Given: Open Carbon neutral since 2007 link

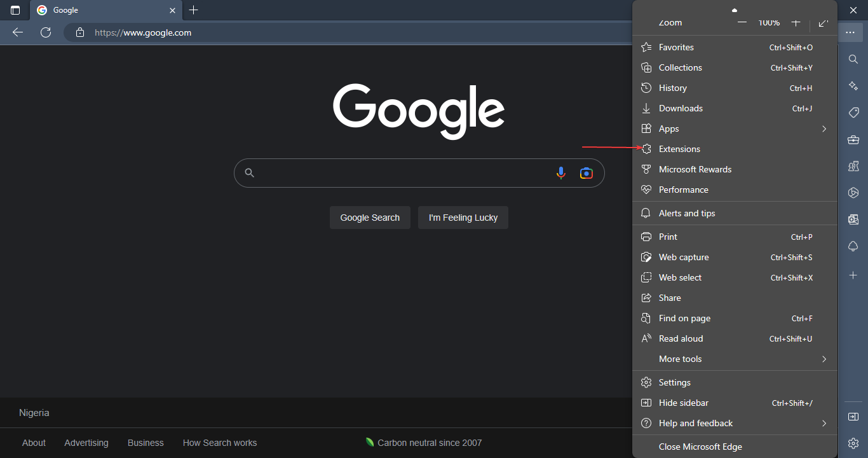Looking at the screenshot, I should (424, 443).
